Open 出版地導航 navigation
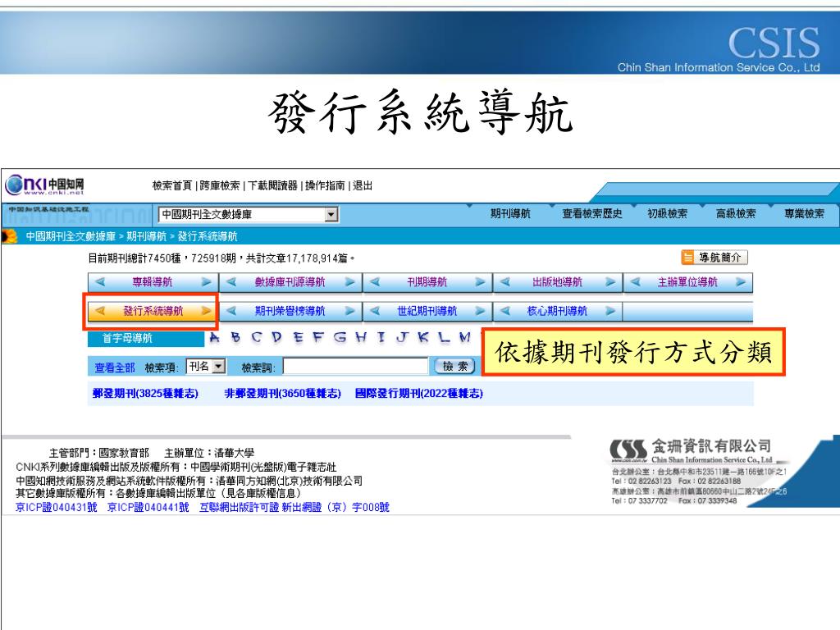The image size is (840, 630). coord(557,282)
